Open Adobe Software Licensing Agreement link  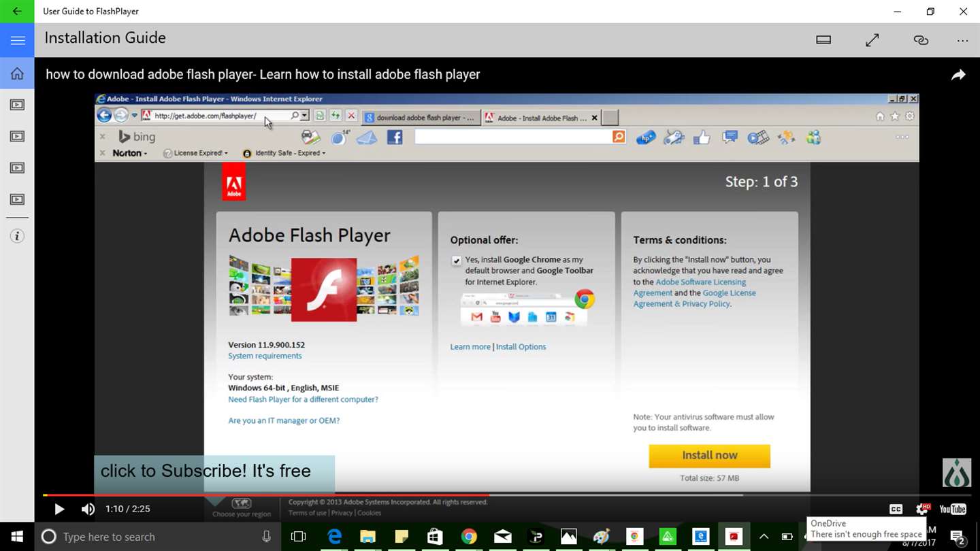689,287
